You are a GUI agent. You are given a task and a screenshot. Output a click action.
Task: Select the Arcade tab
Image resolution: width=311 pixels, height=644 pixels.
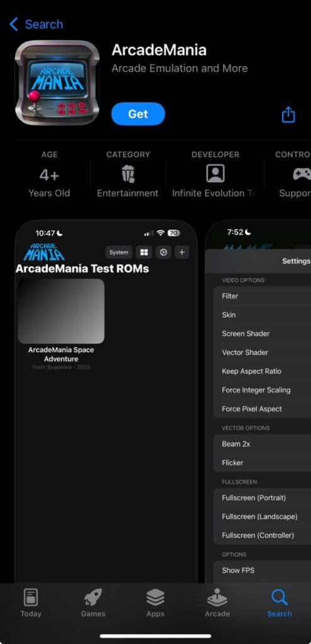click(217, 603)
